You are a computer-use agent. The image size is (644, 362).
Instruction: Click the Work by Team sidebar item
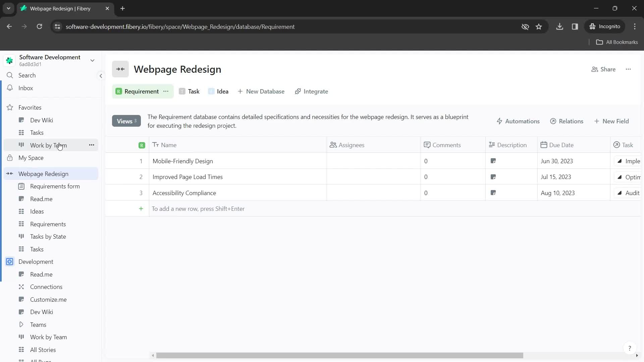click(x=49, y=145)
